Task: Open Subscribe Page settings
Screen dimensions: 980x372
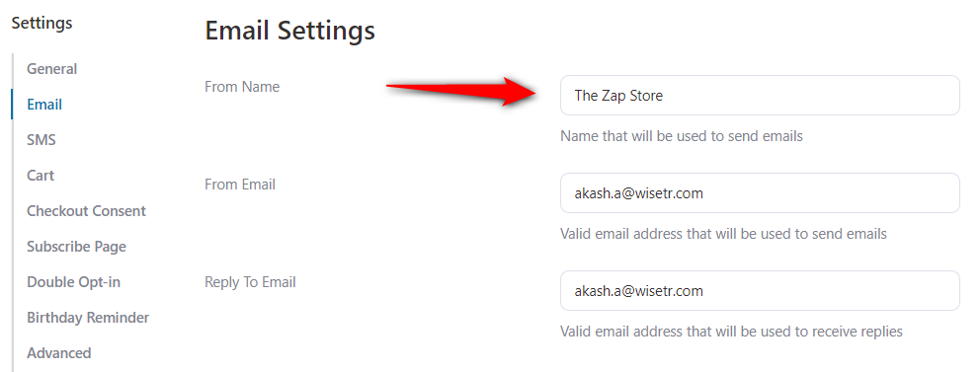Action: point(76,247)
